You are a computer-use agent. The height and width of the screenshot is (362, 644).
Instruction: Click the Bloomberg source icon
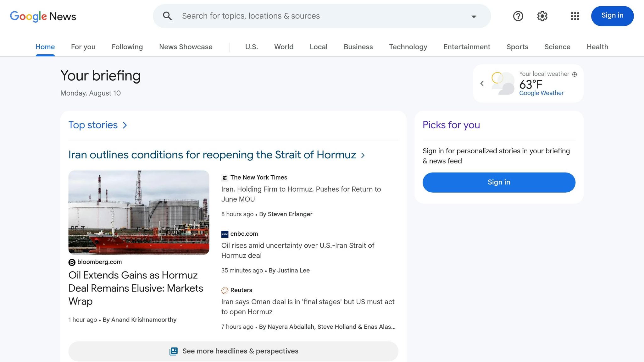[x=72, y=262]
